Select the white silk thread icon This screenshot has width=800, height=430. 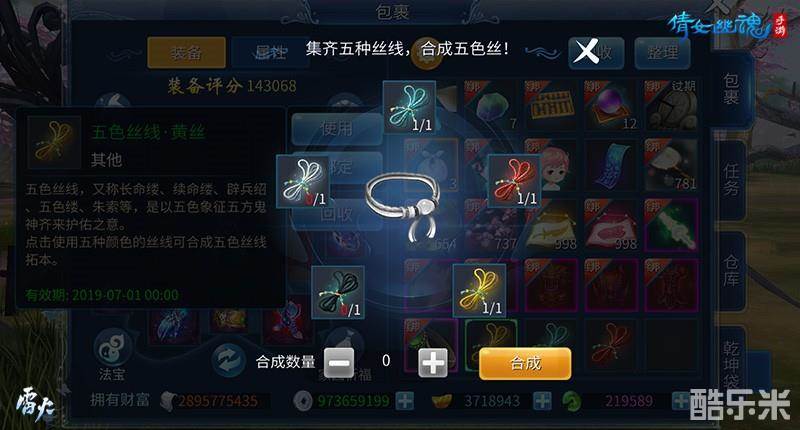point(303,182)
